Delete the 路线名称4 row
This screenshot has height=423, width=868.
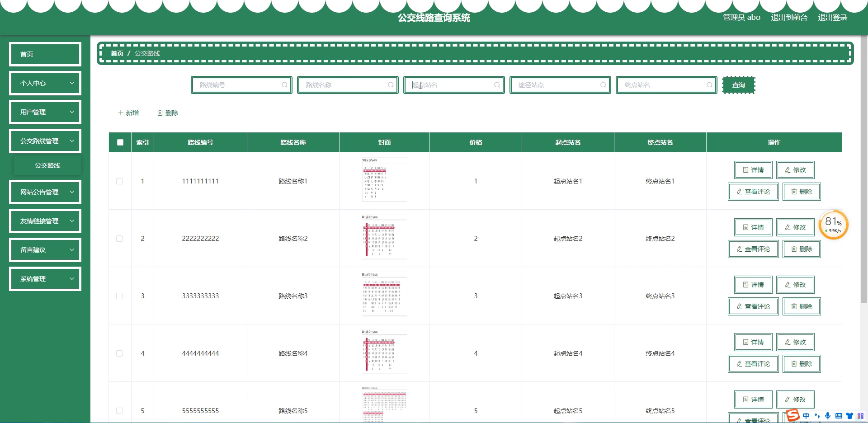(802, 364)
